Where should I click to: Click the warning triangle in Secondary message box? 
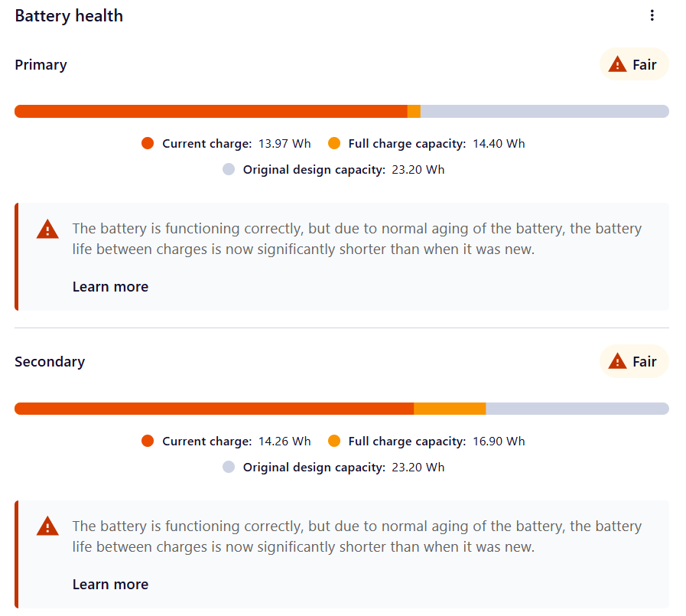(x=47, y=526)
